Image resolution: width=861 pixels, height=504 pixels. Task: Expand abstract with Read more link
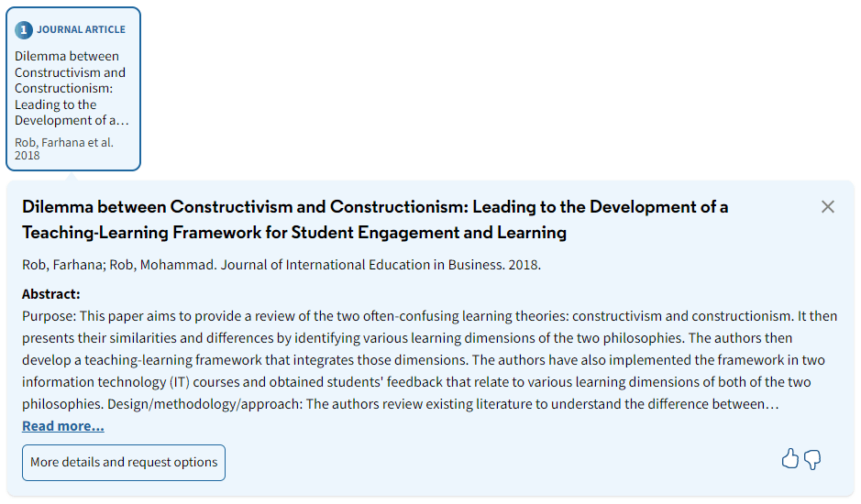coord(63,426)
